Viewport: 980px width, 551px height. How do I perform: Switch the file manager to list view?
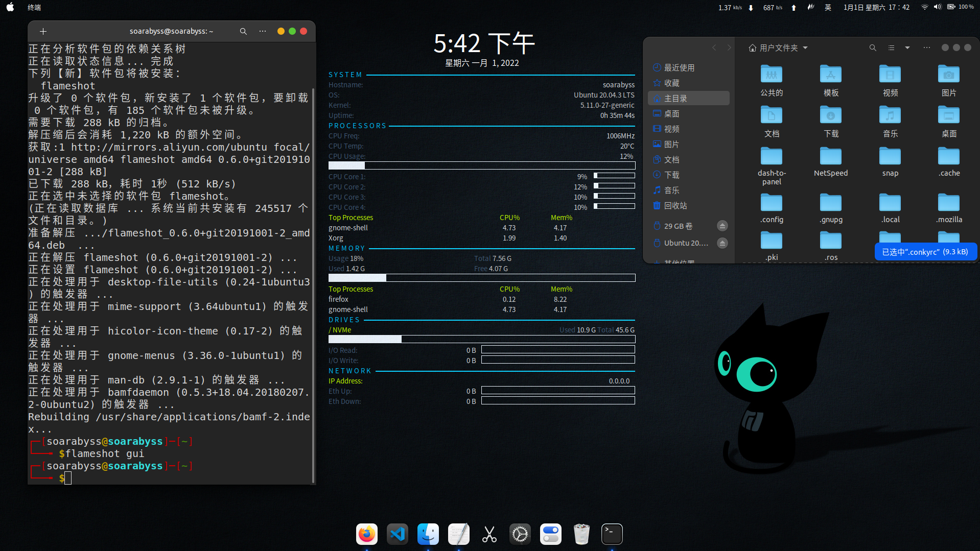[891, 47]
